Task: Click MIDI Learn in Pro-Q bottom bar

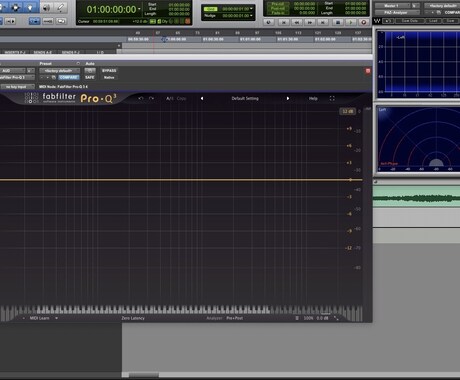Action: click(39, 318)
